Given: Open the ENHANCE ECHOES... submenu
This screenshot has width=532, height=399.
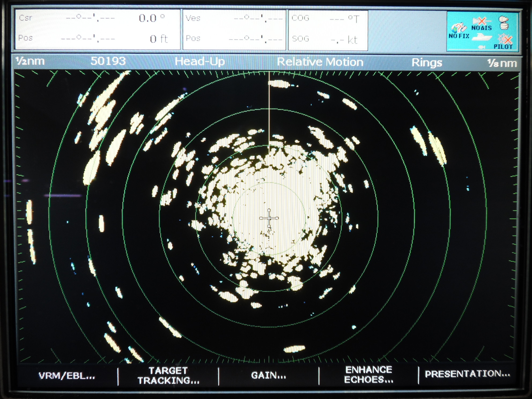Looking at the screenshot, I should pos(369,375).
